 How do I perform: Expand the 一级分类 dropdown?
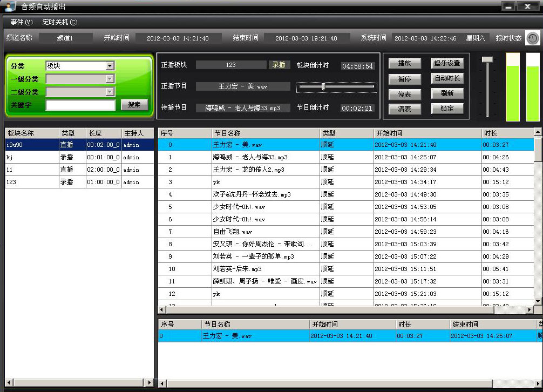coord(80,79)
